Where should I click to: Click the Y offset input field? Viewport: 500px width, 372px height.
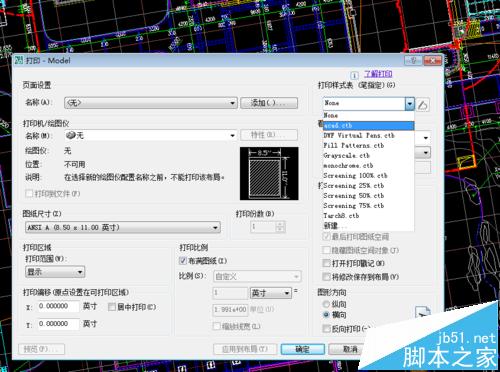tap(59, 324)
